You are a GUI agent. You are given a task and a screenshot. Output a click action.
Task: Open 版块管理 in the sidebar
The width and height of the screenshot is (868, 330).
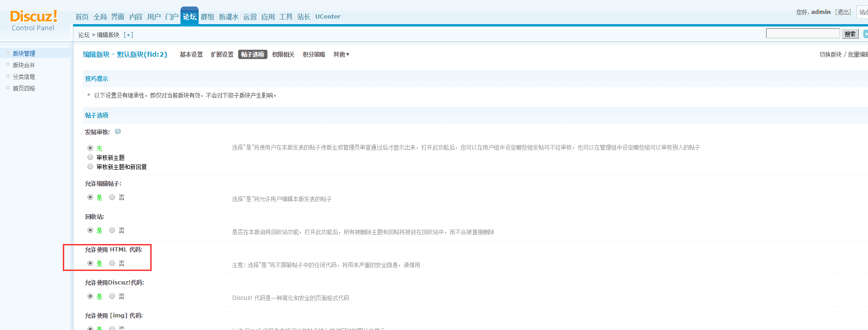24,53
